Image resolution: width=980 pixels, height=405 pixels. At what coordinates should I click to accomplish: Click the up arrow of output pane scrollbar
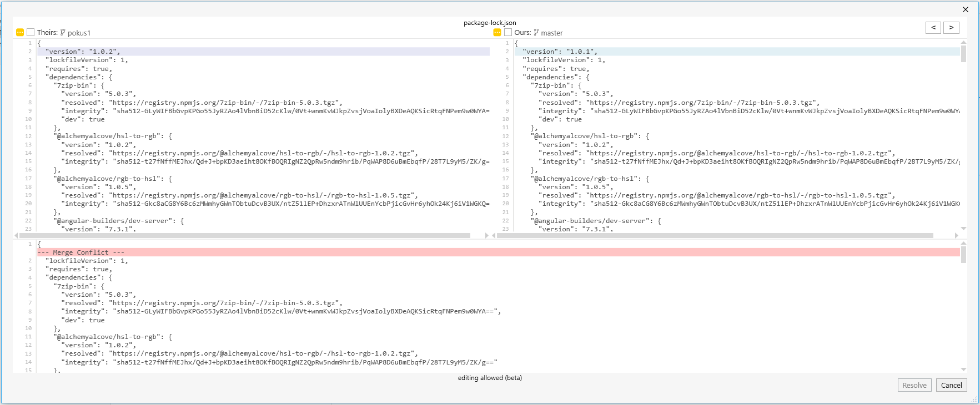pyautogui.click(x=963, y=243)
